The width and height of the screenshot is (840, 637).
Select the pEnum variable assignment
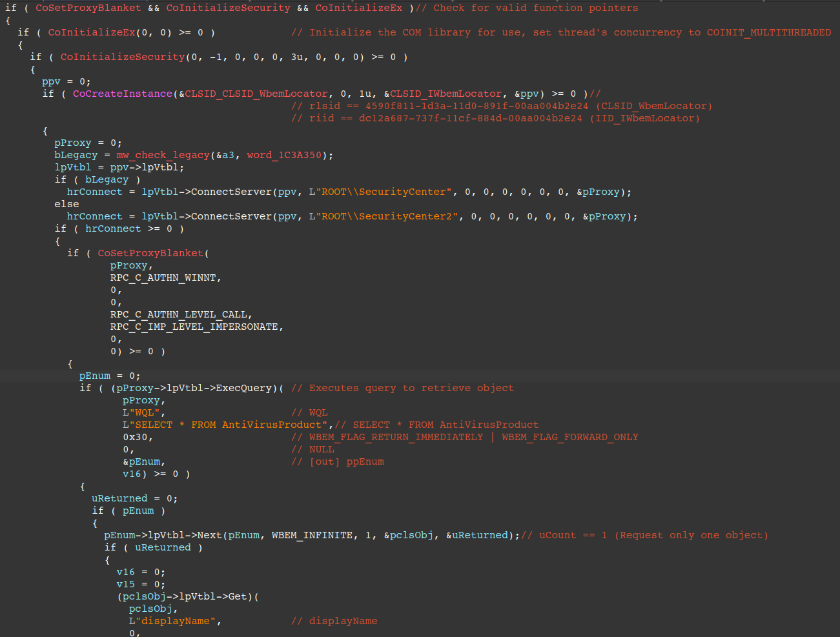click(94, 376)
